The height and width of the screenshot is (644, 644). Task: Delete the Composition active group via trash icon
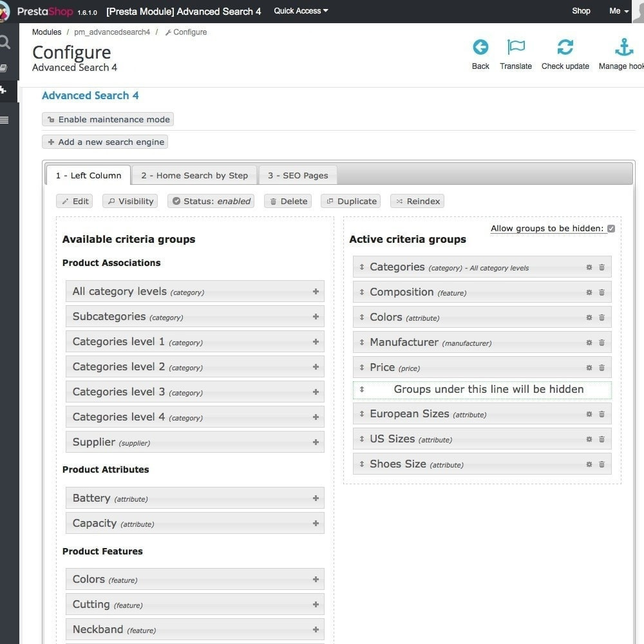[x=601, y=292]
